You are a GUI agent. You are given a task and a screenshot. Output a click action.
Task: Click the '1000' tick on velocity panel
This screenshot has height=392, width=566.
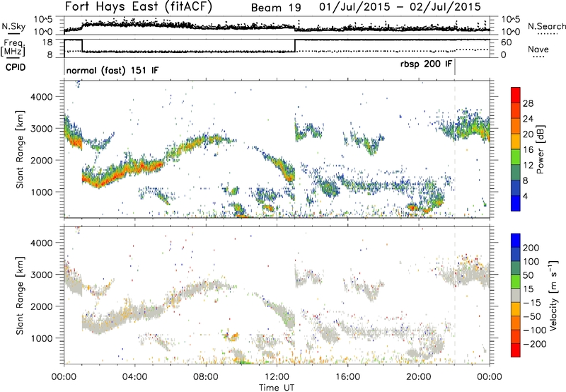coord(42,338)
